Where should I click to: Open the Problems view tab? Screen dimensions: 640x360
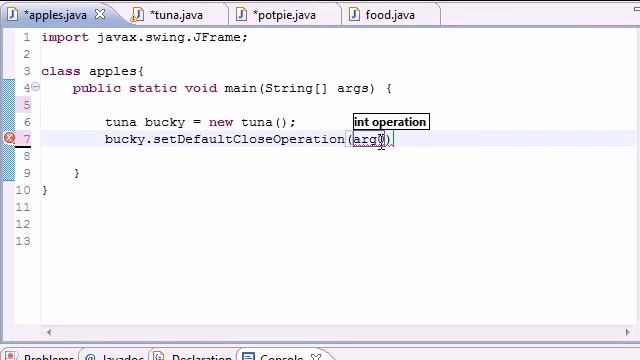coord(41,356)
